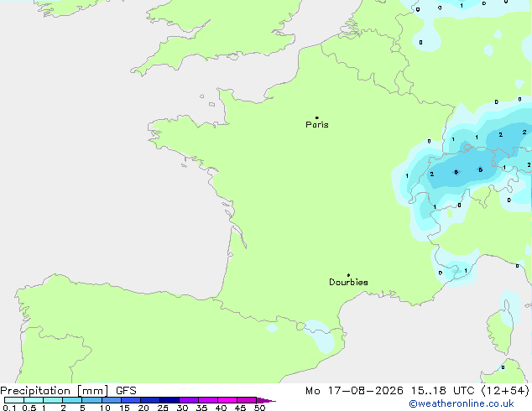Click the Dourbies label text
This screenshot has height=411, width=532.
point(348,282)
